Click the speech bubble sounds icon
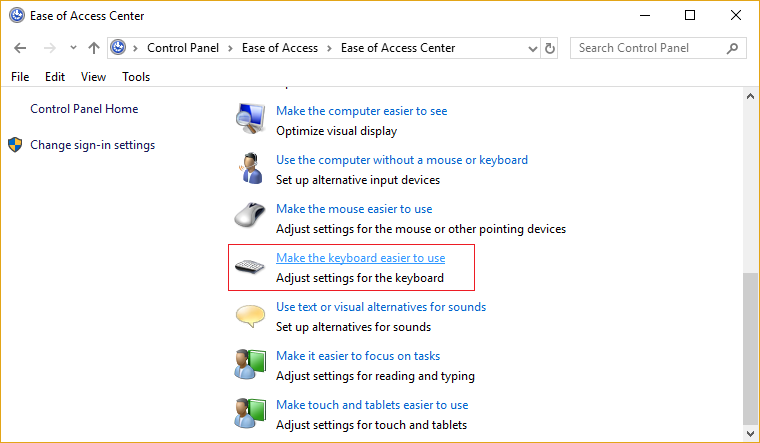 249,316
